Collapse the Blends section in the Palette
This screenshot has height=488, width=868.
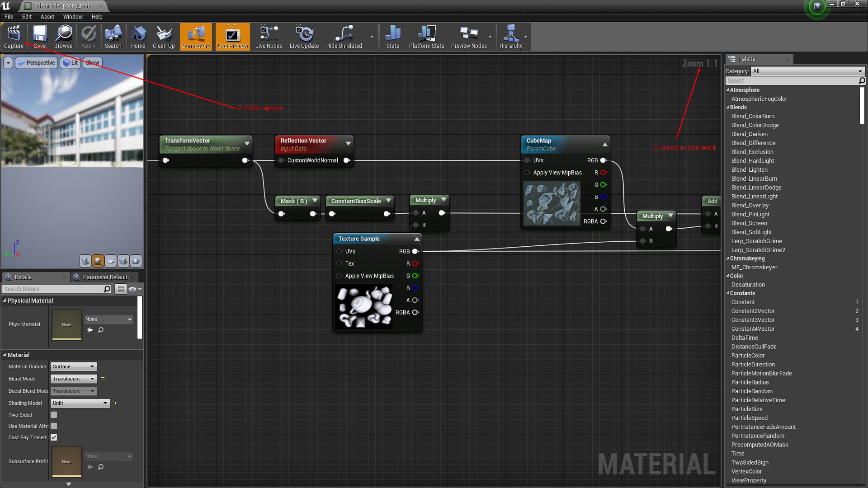729,107
